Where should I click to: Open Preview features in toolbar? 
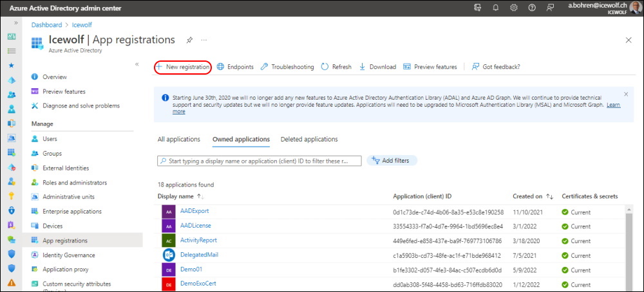point(430,67)
